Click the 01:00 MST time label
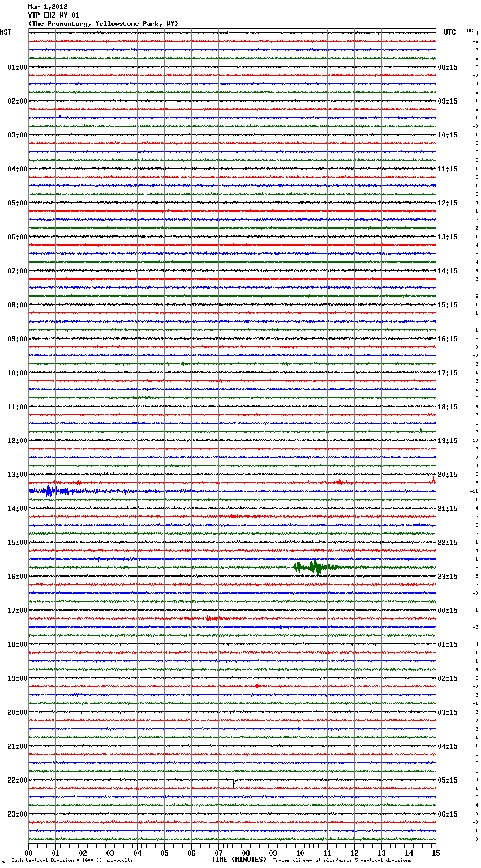Viewport: 481px width, 868px height. tap(17, 67)
